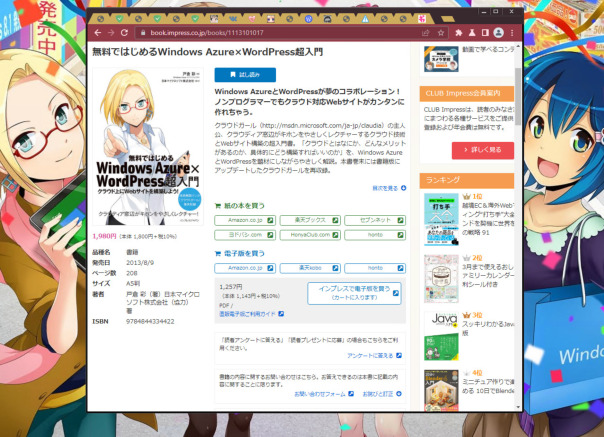Image resolution: width=604 pixels, height=437 pixels.
Task: Share this page using the share icon
Action: point(426,33)
